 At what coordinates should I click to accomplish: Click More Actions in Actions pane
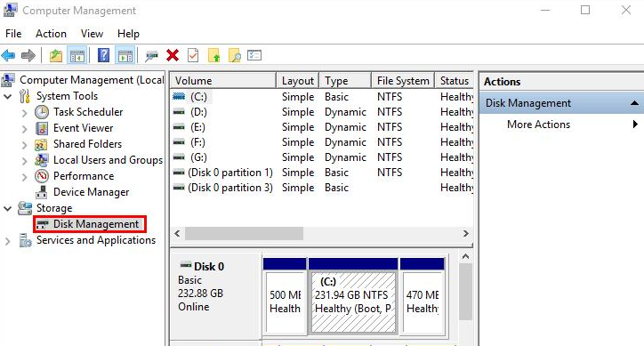tap(538, 125)
